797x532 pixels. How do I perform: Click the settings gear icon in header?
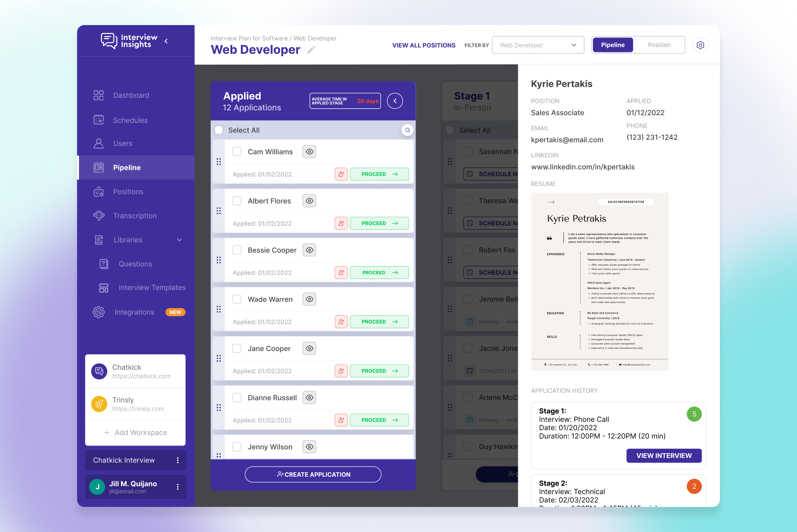700,45
